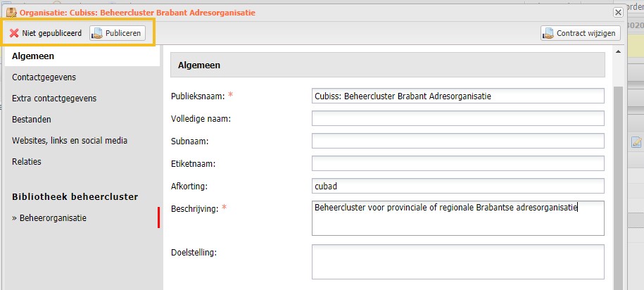Click the Publieksnaam input field

(458, 96)
